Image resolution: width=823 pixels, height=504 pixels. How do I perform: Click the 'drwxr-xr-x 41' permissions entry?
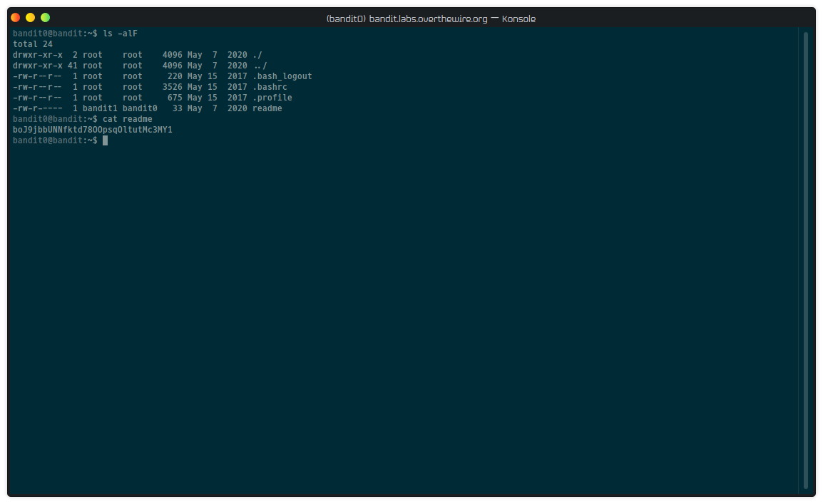[45, 66]
